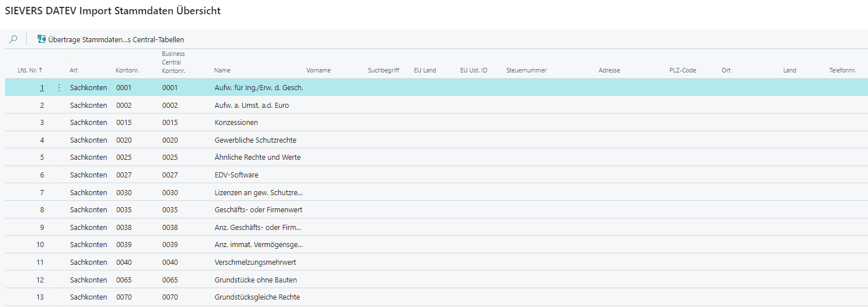Open the Name column header menu

[222, 70]
